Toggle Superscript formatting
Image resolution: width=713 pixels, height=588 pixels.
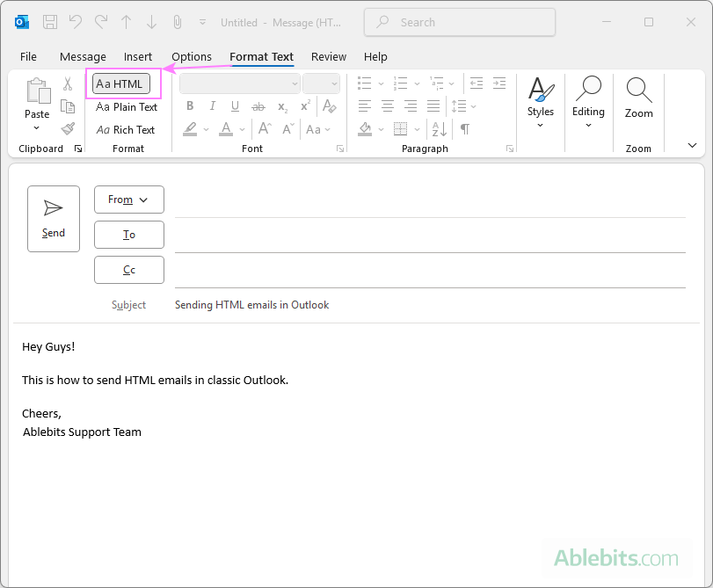[x=306, y=105]
